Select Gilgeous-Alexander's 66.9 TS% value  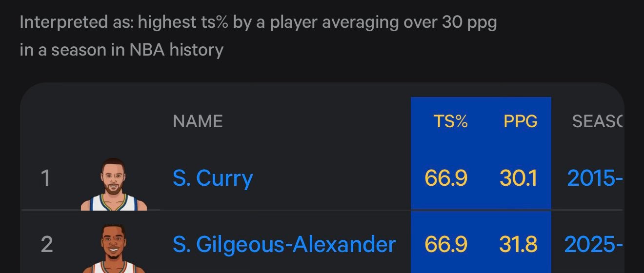[x=446, y=244]
